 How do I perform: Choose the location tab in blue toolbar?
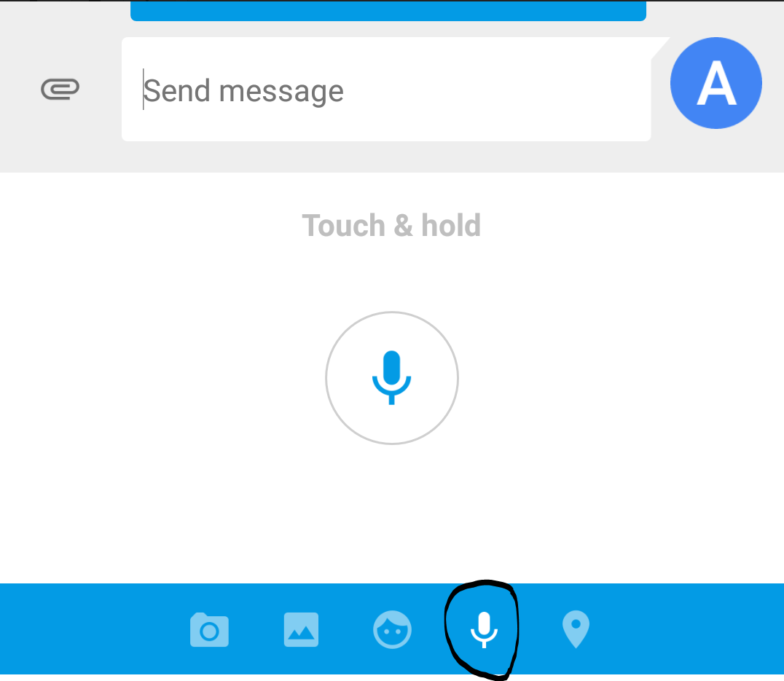point(576,629)
